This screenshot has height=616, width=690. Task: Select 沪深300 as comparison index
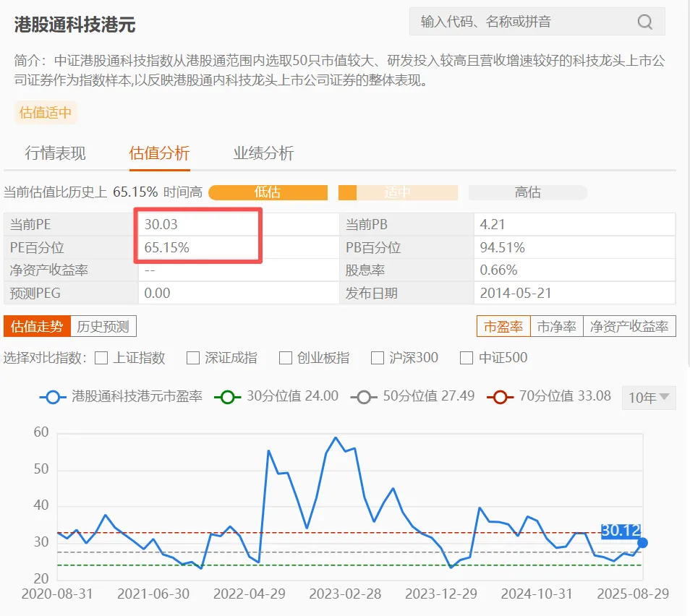(378, 358)
